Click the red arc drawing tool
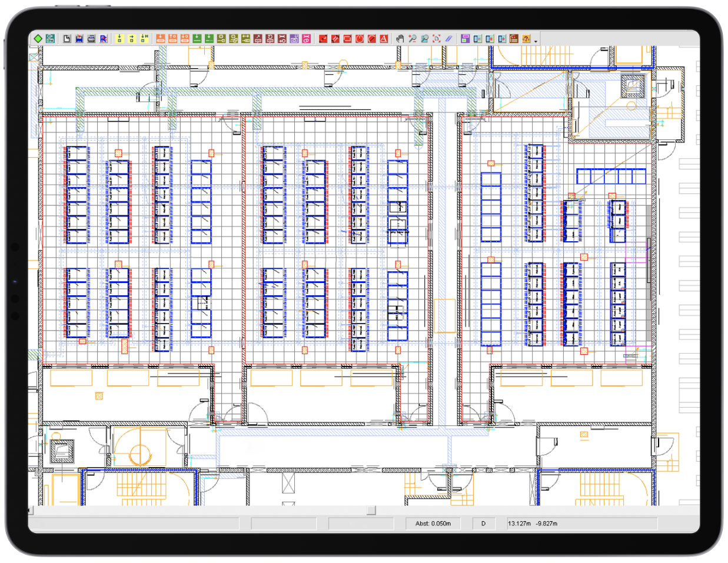Screen dimensions: 728x563 point(371,39)
